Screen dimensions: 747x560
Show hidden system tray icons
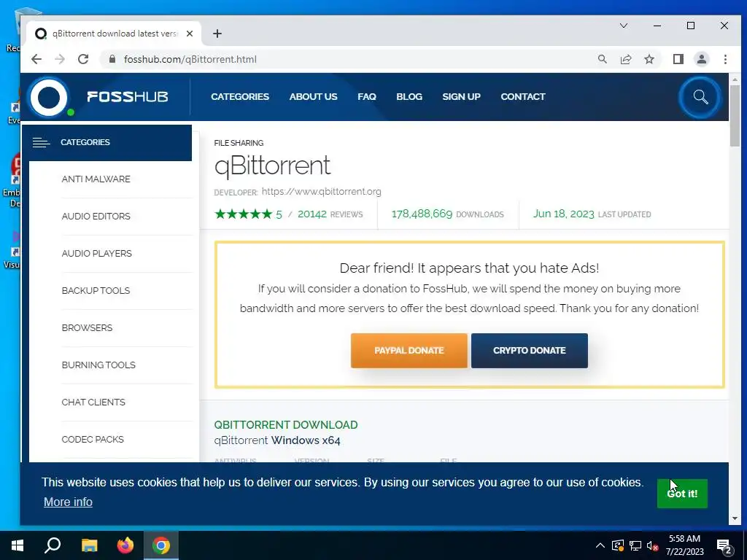coord(600,545)
